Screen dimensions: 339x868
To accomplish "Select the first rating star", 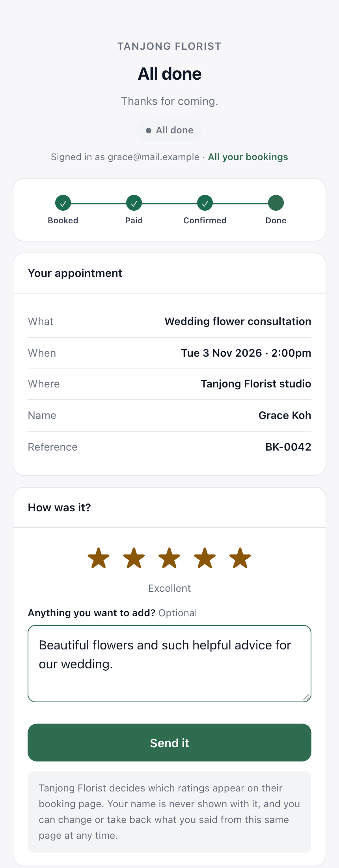I will (x=99, y=558).
